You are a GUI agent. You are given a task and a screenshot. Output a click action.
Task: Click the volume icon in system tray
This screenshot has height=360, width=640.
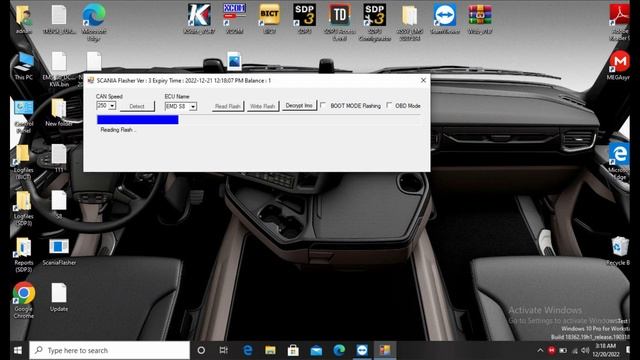585,350
